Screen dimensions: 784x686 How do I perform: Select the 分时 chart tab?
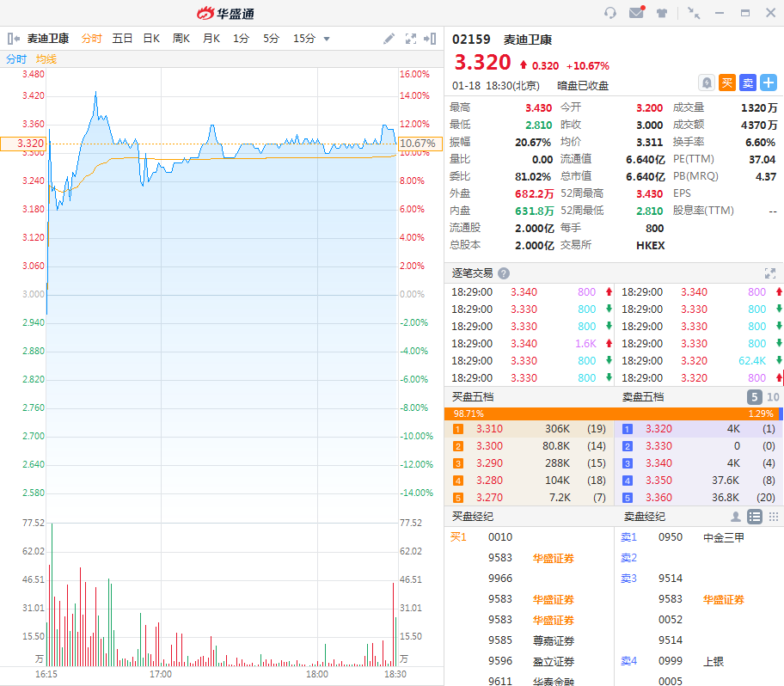point(91,39)
